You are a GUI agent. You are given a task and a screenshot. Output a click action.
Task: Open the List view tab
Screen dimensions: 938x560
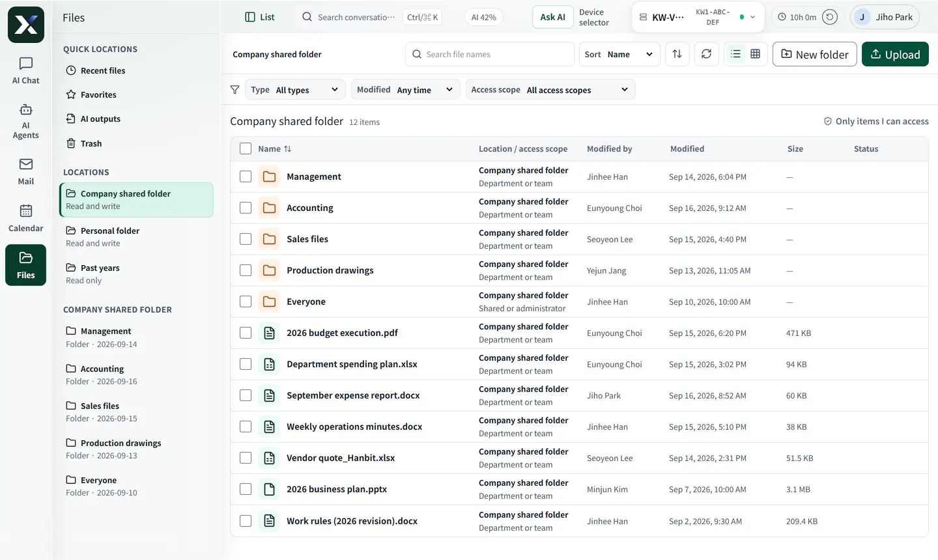pyautogui.click(x=259, y=17)
